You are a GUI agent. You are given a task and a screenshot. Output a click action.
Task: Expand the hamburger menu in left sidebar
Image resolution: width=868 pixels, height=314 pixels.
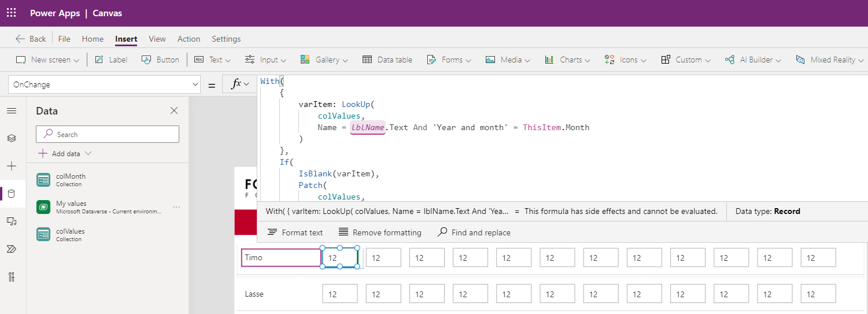coord(12,111)
